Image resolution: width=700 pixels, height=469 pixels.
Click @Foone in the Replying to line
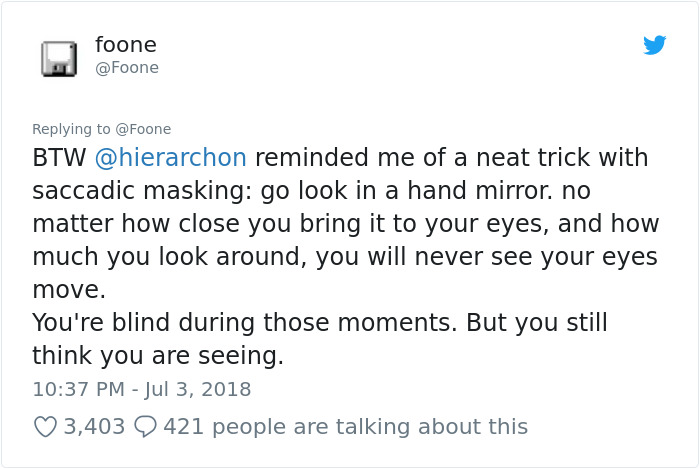pos(143,129)
